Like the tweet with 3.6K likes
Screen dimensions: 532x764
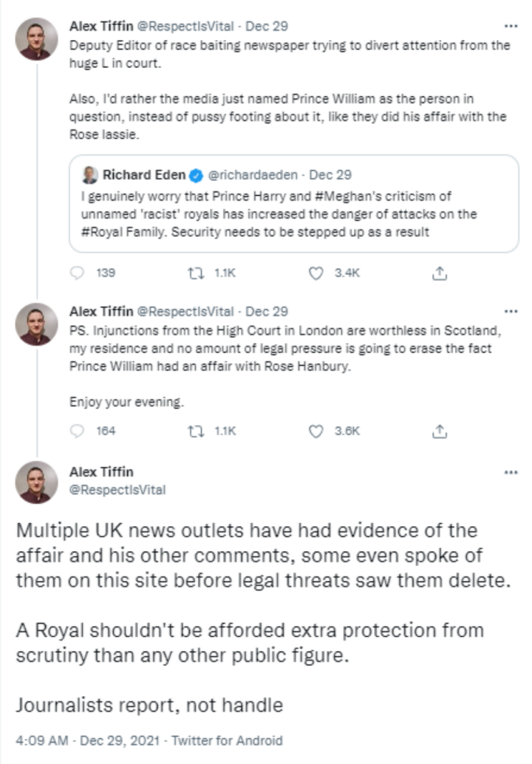coord(316,431)
